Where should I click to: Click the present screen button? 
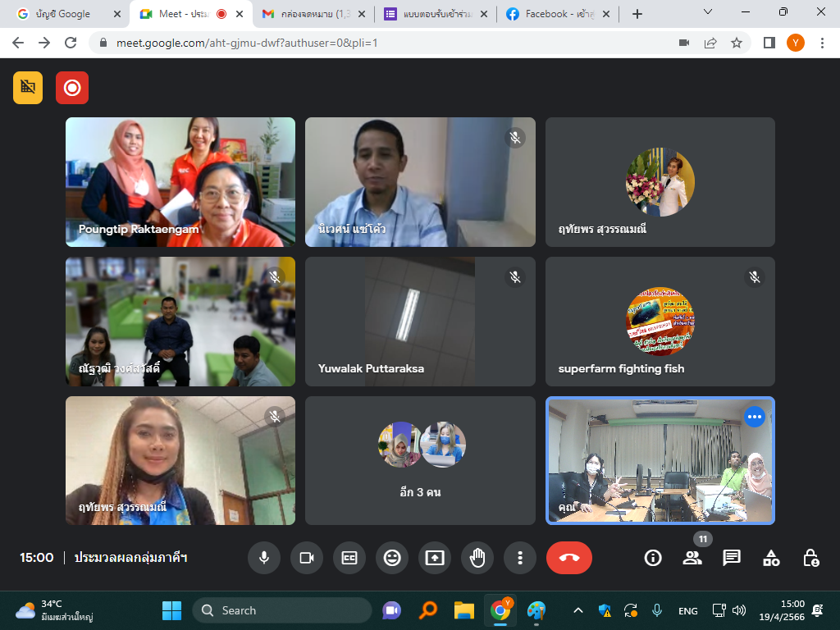435,558
